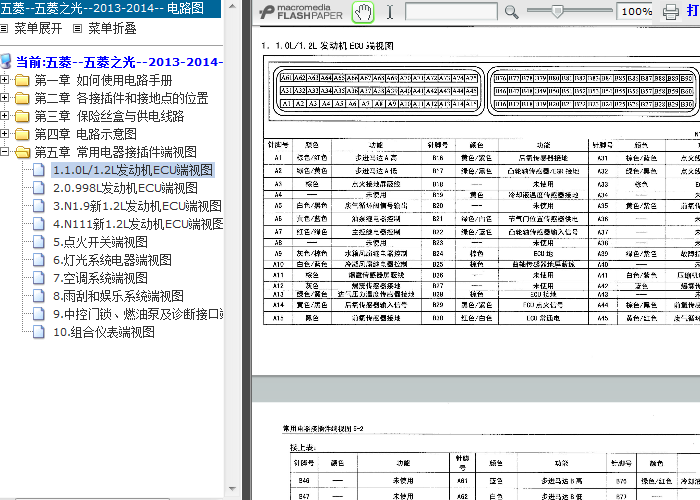Click the A1 pin cell in table

[278, 158]
